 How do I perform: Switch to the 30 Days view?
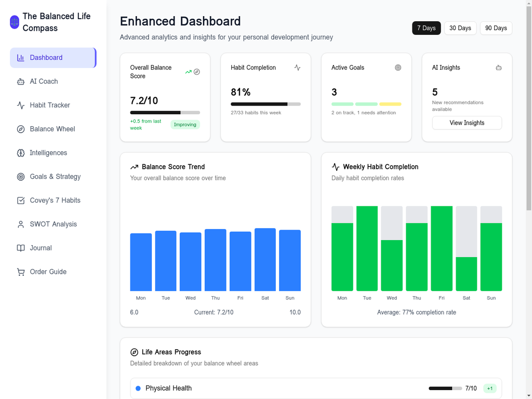point(460,28)
